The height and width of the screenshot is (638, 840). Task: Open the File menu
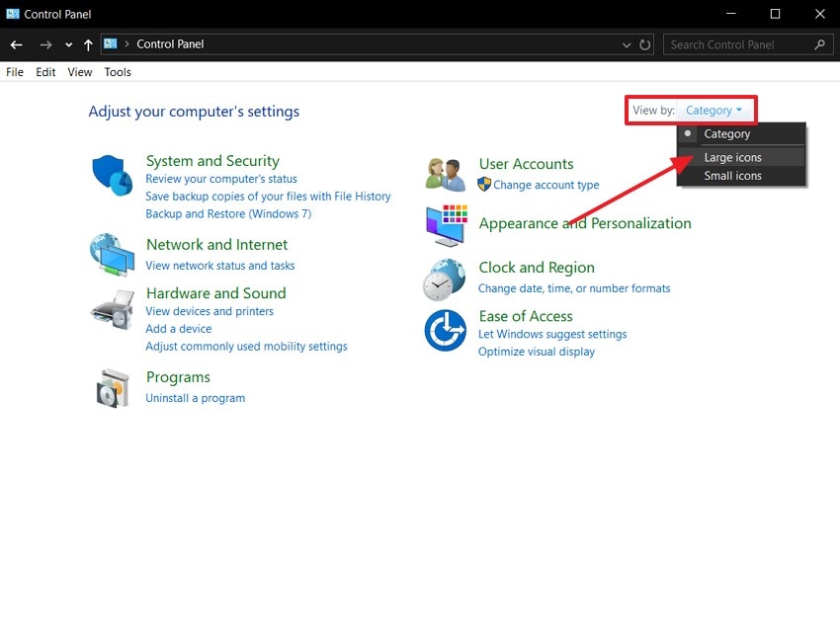point(15,72)
